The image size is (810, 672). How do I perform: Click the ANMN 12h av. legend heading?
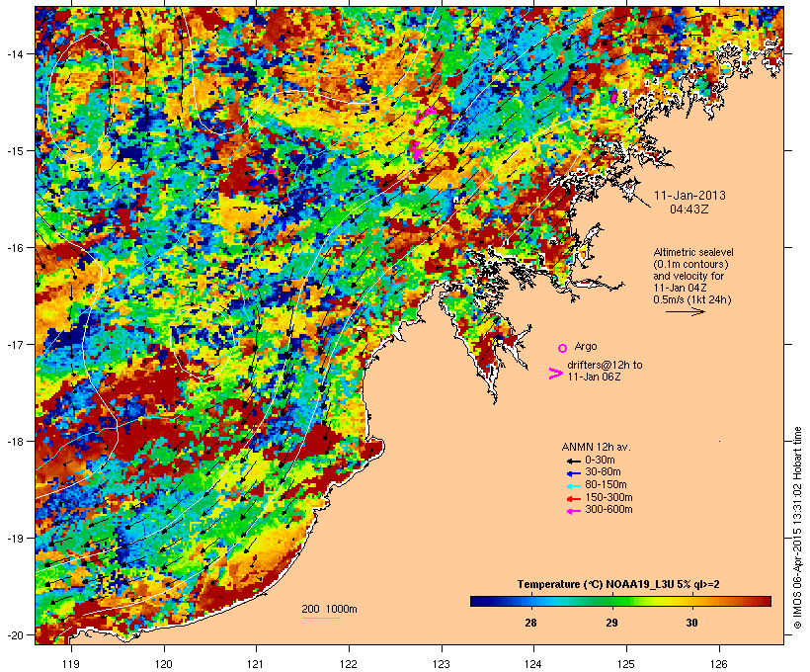tap(596, 447)
